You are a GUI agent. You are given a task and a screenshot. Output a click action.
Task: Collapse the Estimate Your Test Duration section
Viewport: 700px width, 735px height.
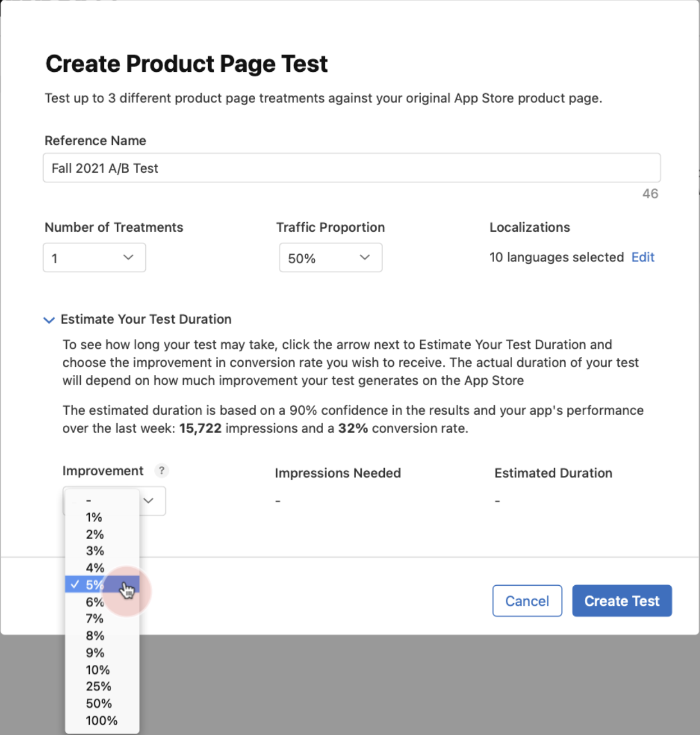49,319
